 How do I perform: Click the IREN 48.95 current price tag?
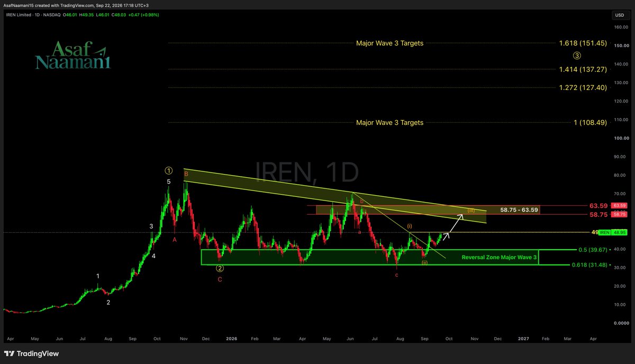click(x=612, y=232)
